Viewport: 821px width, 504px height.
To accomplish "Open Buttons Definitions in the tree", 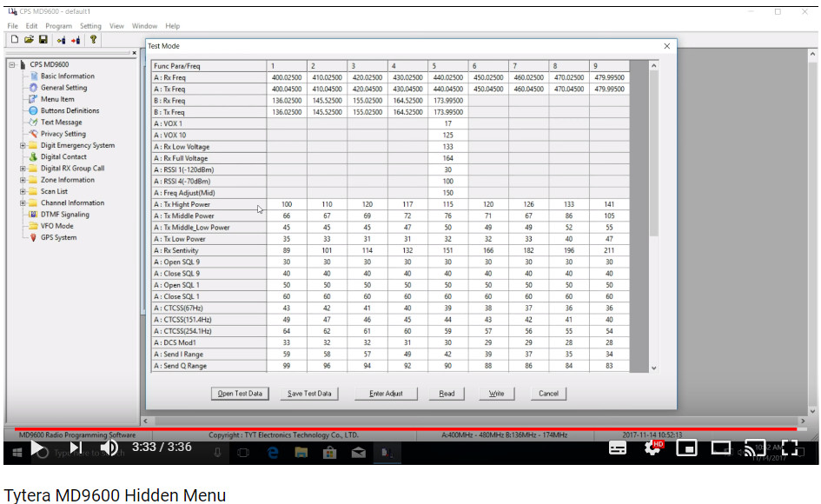I will 70,110.
